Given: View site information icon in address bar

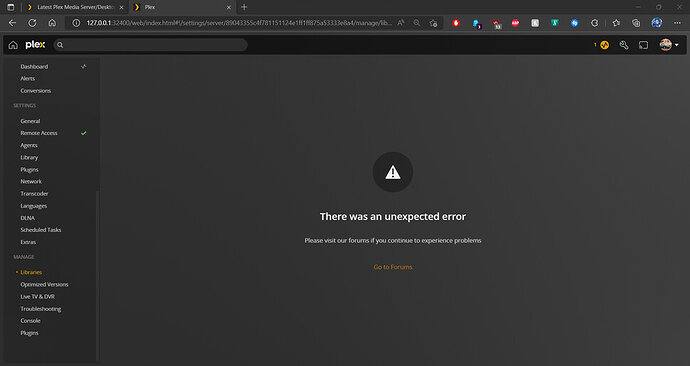Looking at the screenshot, I should tap(76, 23).
